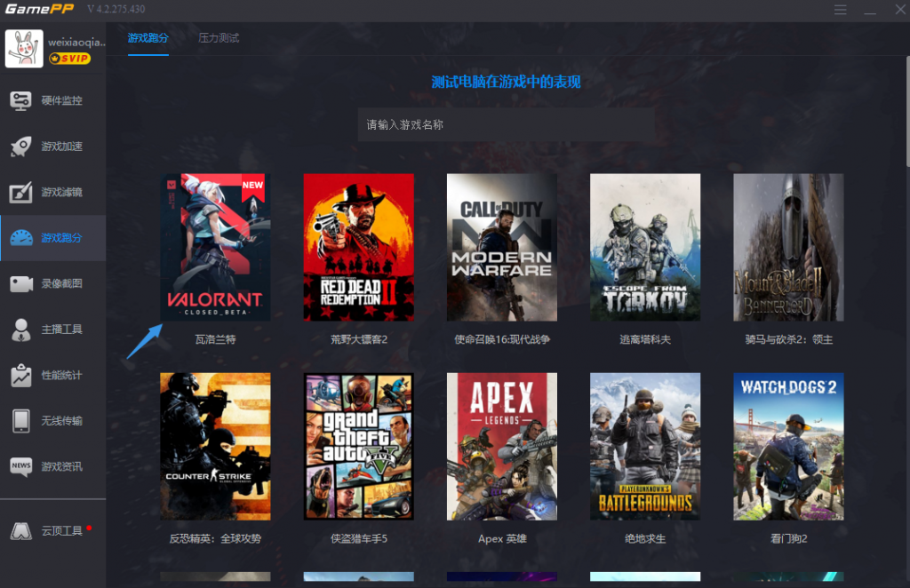Select the Escape from Tarkov cover

click(645, 247)
